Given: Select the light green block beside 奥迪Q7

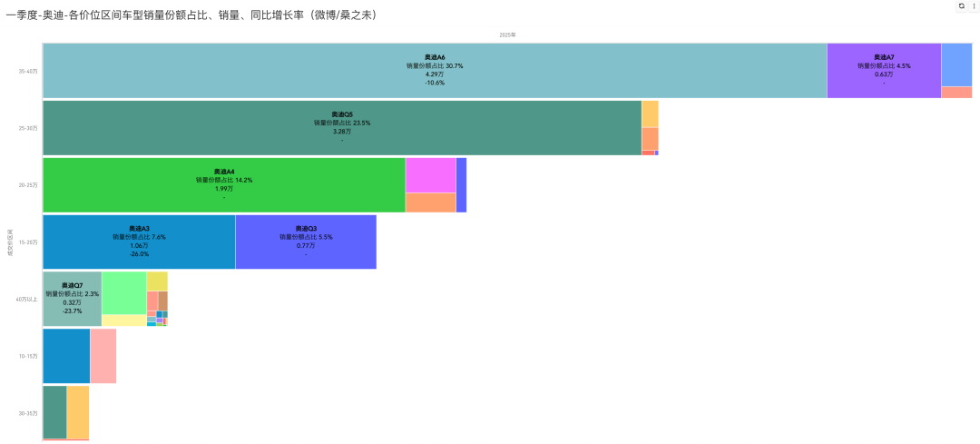Looking at the screenshot, I should pos(123,292).
